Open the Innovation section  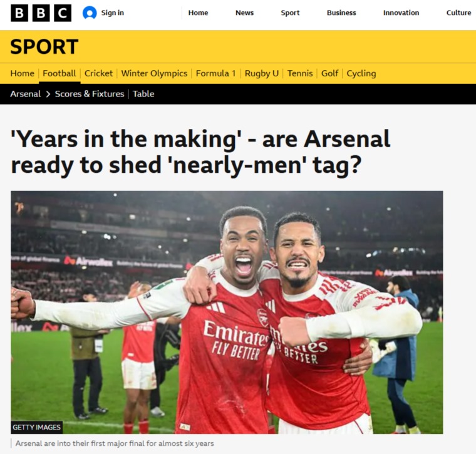coord(401,13)
